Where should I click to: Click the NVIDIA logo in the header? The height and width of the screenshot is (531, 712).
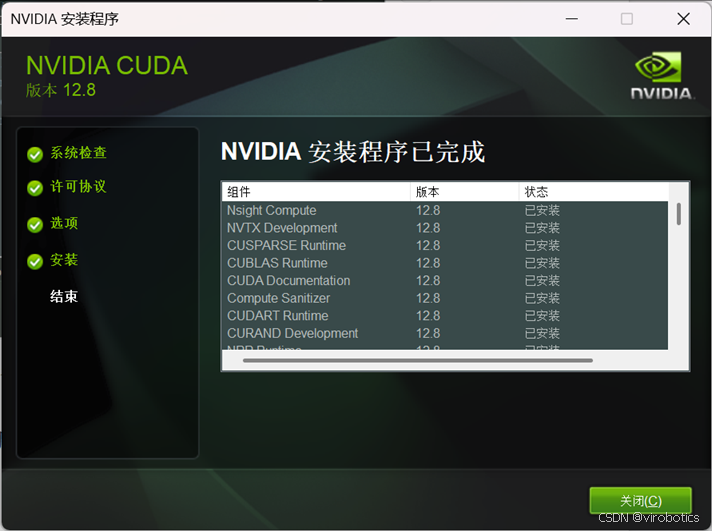tap(662, 75)
